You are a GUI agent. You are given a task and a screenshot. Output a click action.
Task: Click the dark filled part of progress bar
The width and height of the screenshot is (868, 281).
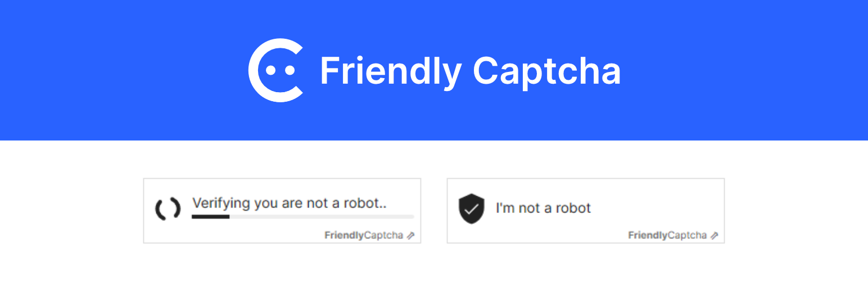(210, 216)
